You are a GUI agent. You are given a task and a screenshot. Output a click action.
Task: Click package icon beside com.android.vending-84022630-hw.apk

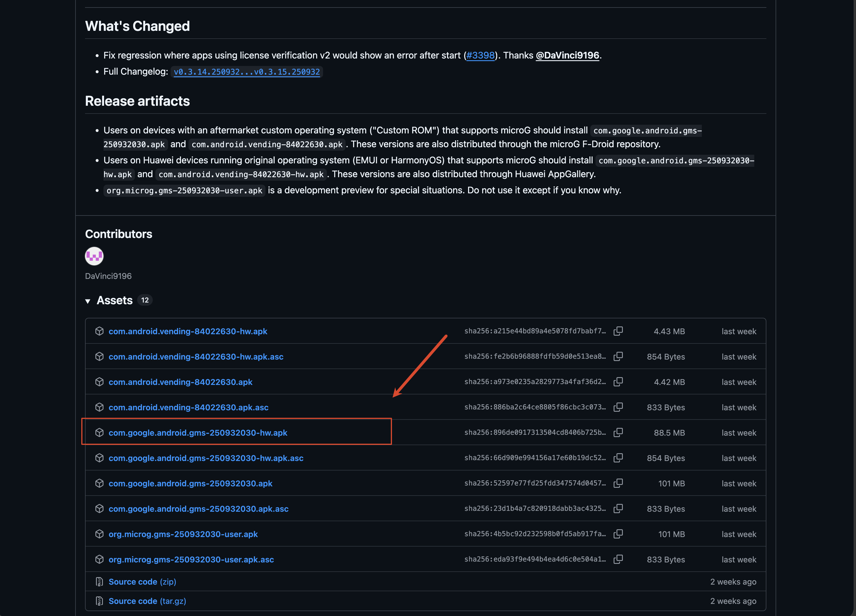(99, 331)
